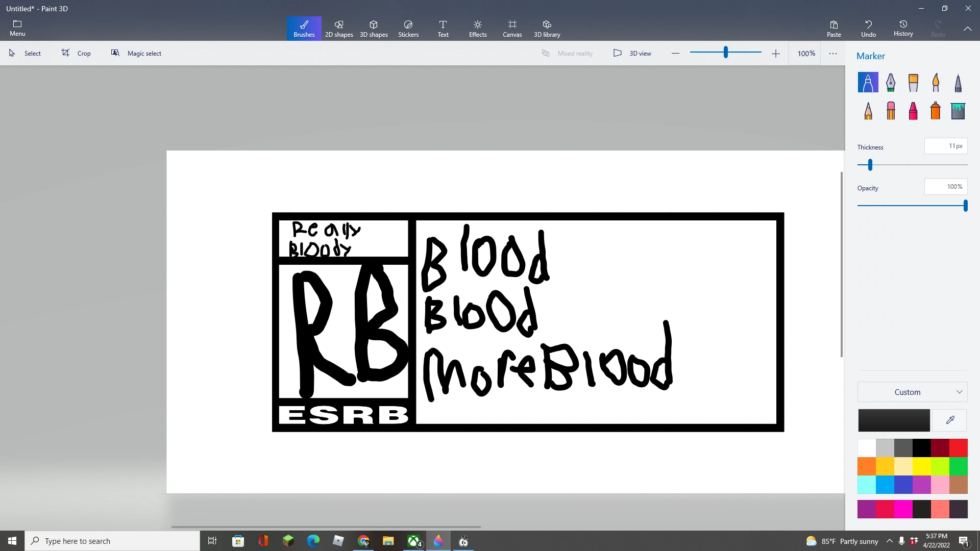Image resolution: width=980 pixels, height=551 pixels.
Task: Toggle Mixed reality view
Action: click(x=568, y=53)
